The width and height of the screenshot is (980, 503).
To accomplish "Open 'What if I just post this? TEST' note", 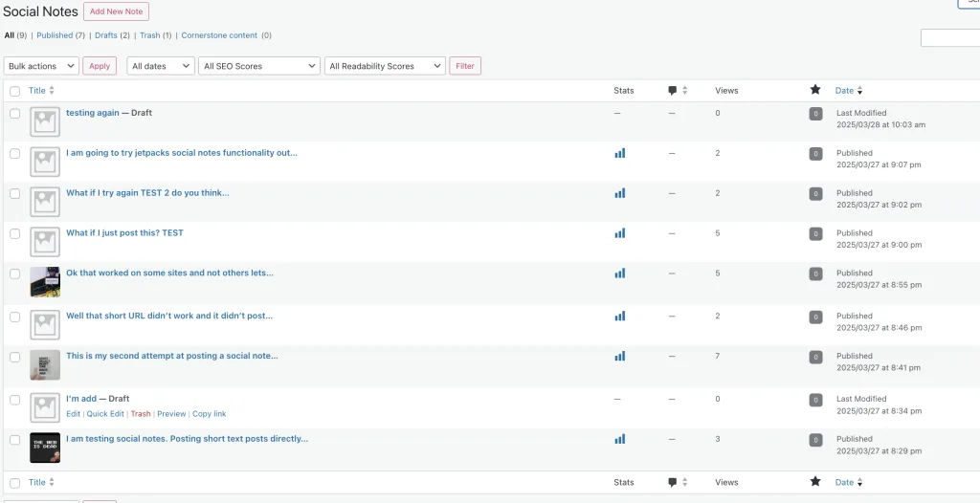I will pos(125,233).
